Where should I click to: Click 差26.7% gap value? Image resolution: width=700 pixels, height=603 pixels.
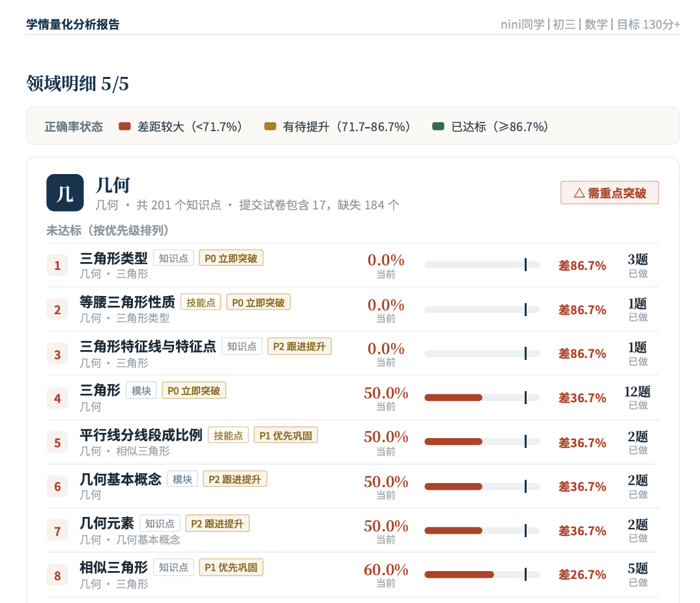tap(583, 575)
